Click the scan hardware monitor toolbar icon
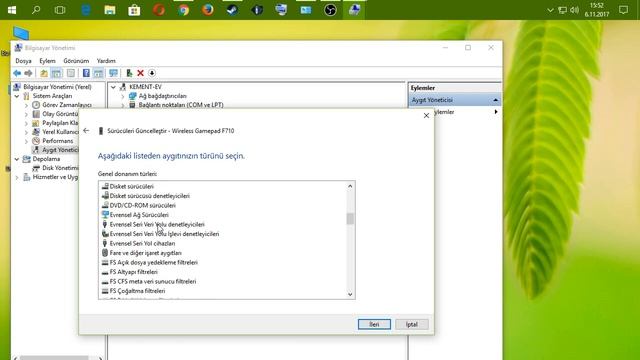640x360 pixels. (113, 73)
